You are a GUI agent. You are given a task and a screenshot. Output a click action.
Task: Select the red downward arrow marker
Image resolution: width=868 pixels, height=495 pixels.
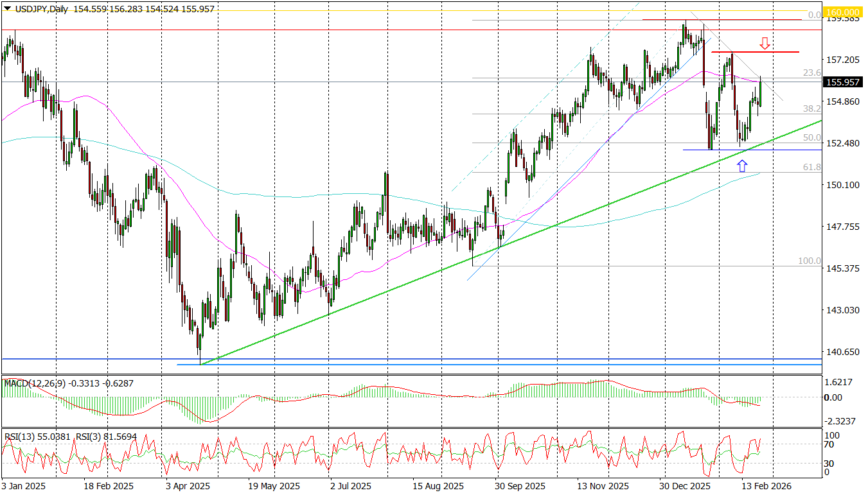pos(764,44)
